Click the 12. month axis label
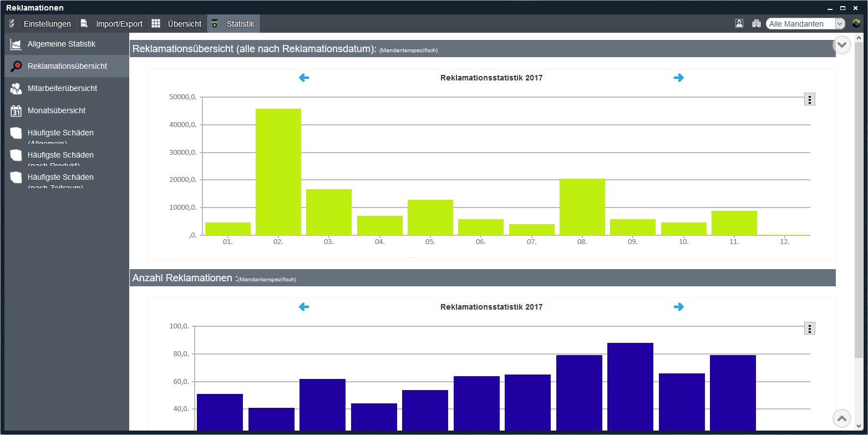 tap(785, 242)
